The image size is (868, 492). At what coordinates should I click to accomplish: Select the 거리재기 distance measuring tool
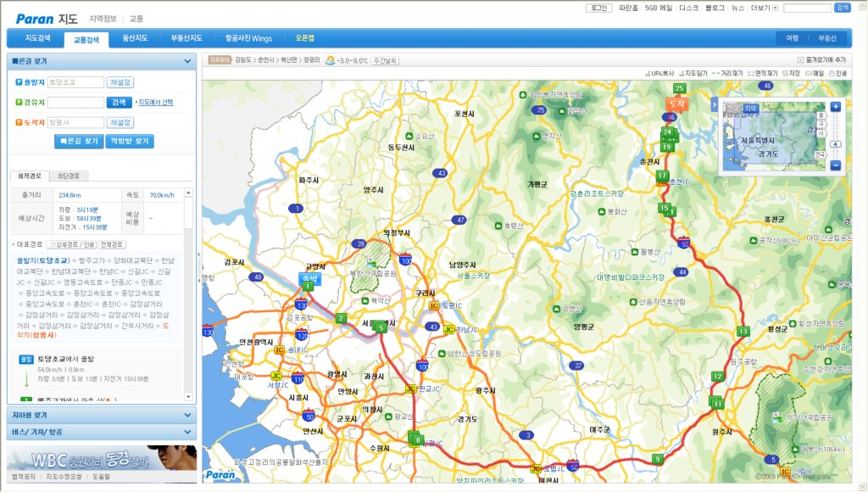pyautogui.click(x=727, y=74)
